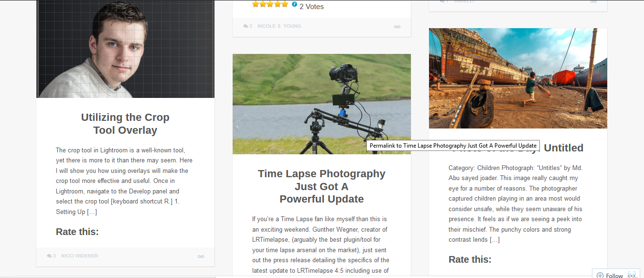The width and height of the screenshot is (644, 278).
Task: Click the comment bubble icon beside Nicole S. Young
Action: 246,26
